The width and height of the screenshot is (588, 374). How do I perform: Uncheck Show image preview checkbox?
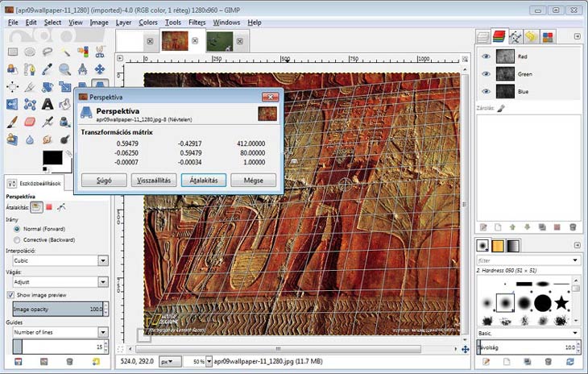tap(10, 295)
